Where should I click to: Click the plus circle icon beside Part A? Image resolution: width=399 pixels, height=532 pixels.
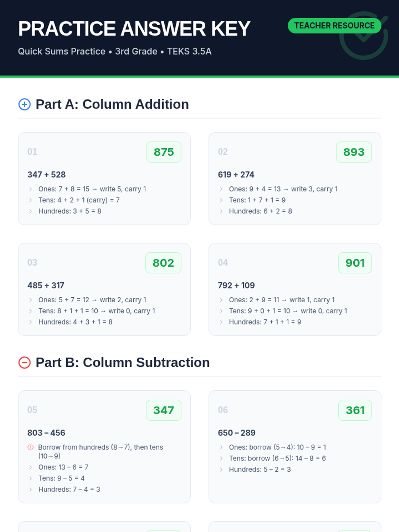pyautogui.click(x=24, y=104)
